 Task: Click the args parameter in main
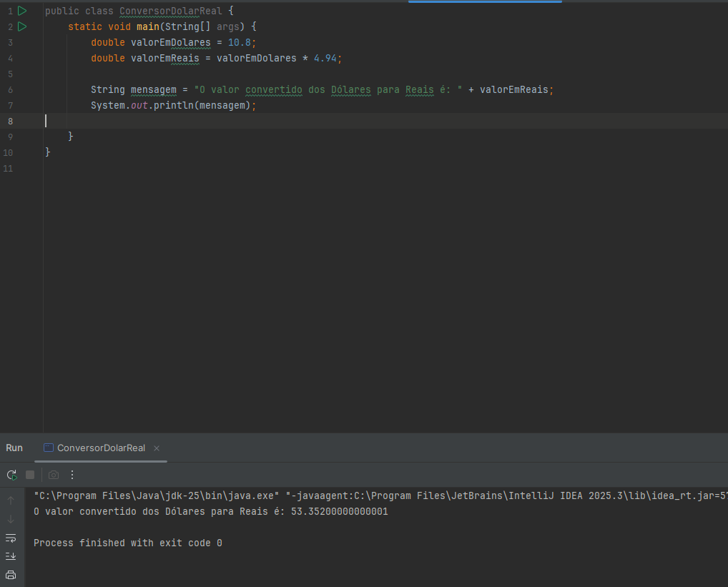coord(228,26)
